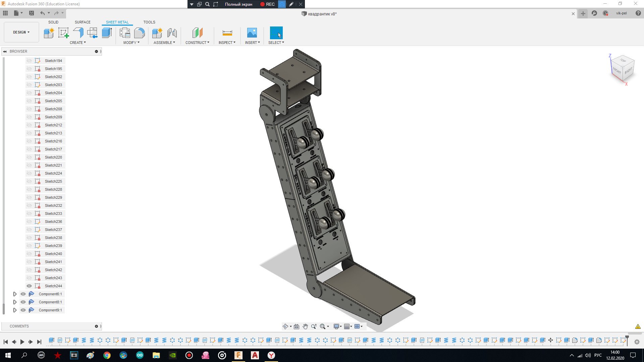644x362 pixels.
Task: Click the Flange tool icon
Action: pyautogui.click(x=78, y=33)
